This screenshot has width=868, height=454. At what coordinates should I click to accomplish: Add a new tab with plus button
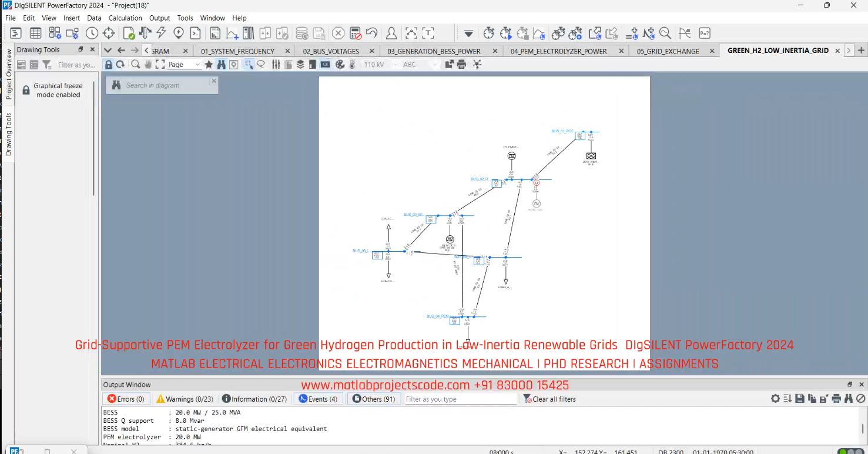[x=860, y=51]
